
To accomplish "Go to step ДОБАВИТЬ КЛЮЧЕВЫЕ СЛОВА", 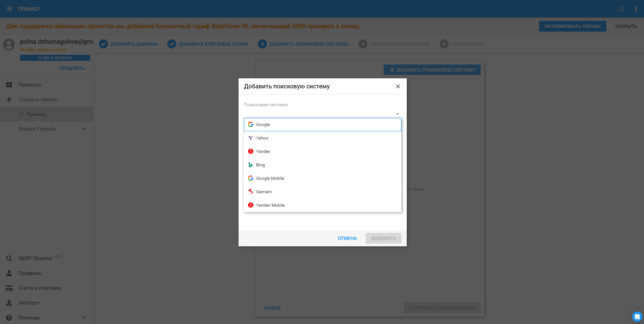I will click(x=208, y=44).
